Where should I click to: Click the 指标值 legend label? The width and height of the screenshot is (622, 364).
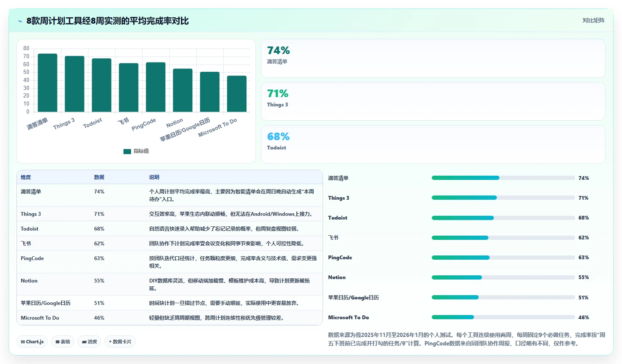(x=141, y=151)
